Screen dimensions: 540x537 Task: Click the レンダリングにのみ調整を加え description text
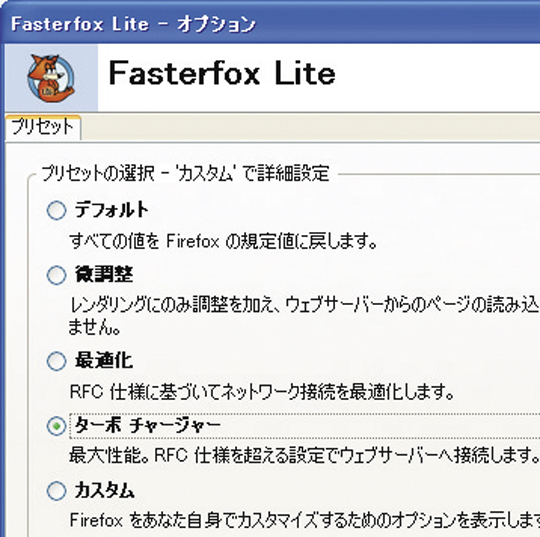click(x=304, y=315)
